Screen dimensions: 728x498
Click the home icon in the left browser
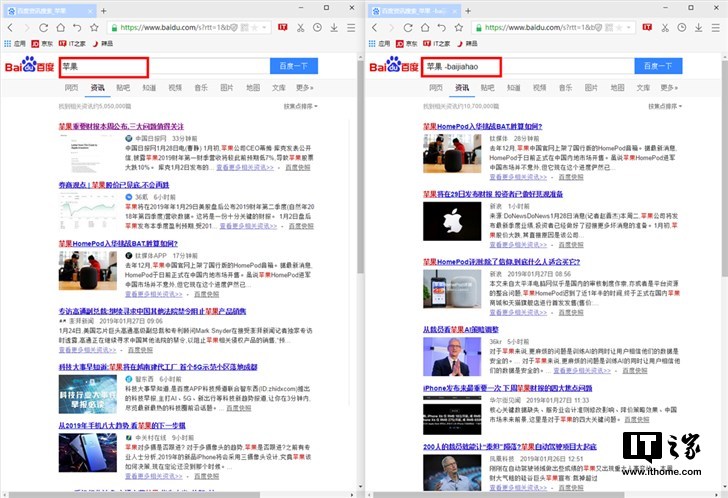(60, 27)
